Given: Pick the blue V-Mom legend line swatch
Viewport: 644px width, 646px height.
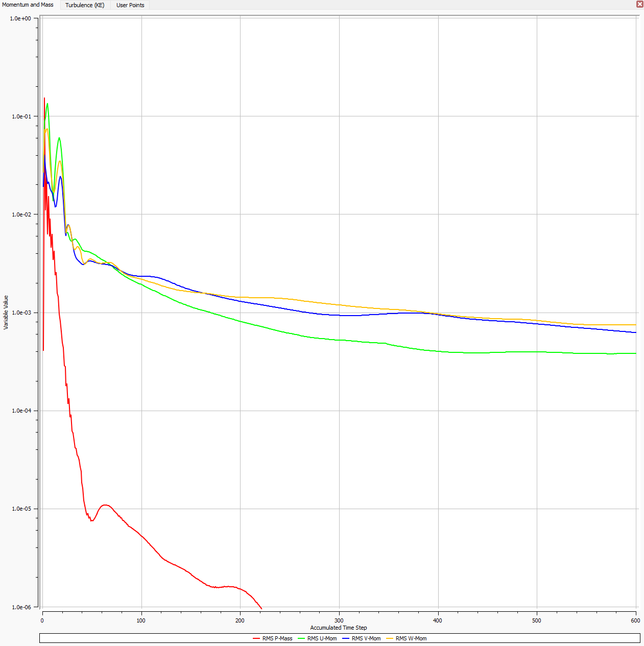Looking at the screenshot, I should (x=346, y=638).
